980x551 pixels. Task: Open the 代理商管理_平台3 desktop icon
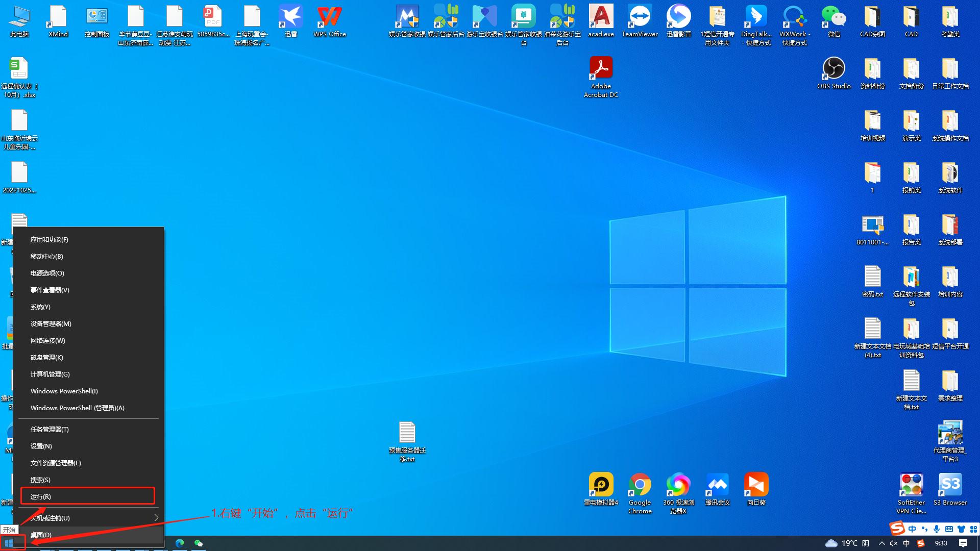tap(950, 442)
